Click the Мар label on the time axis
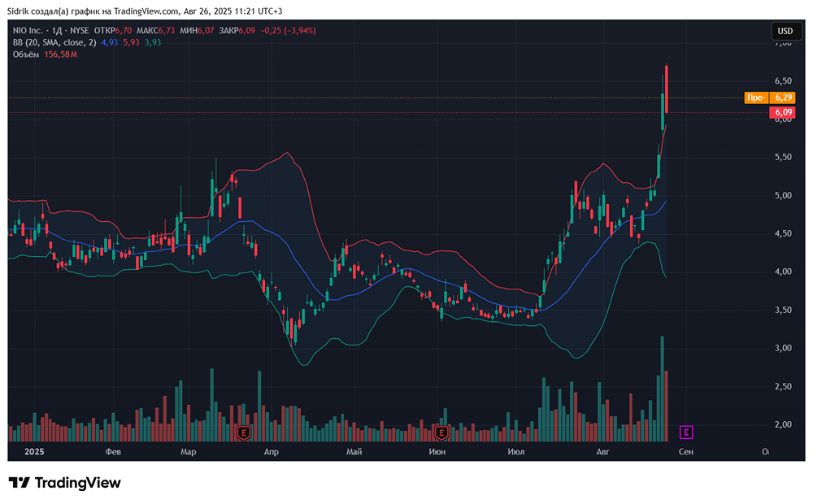 (189, 452)
